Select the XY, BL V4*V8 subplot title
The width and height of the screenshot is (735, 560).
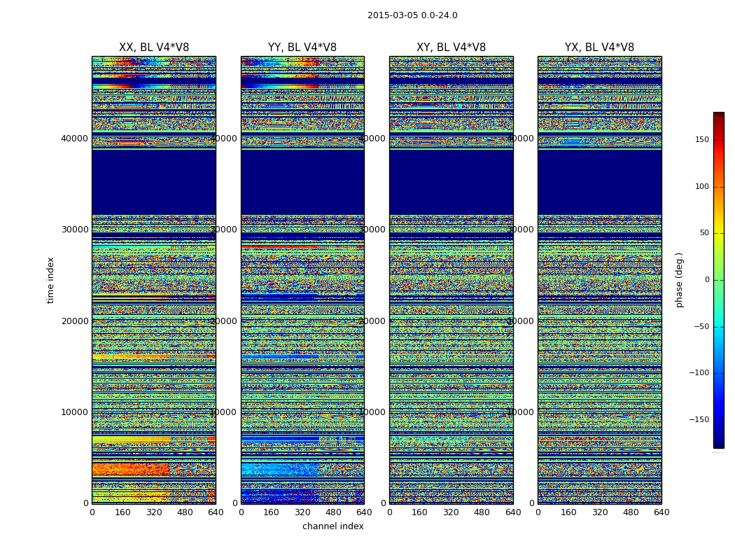point(451,48)
